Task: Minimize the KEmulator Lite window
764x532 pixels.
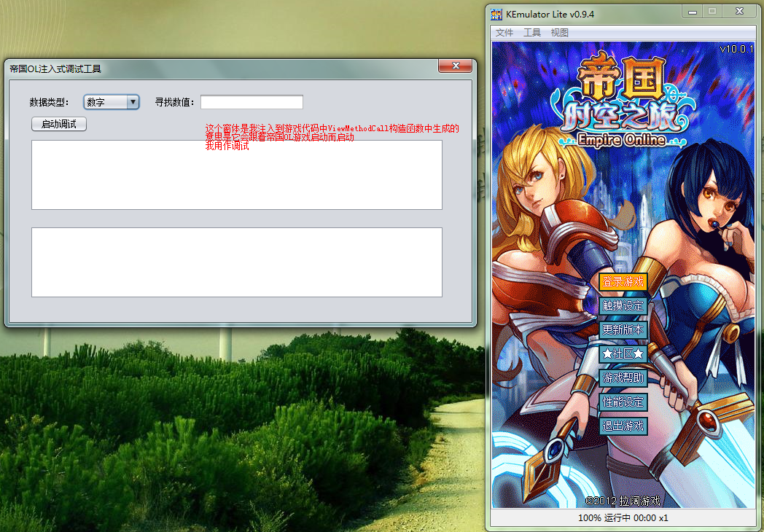Action: pos(693,12)
